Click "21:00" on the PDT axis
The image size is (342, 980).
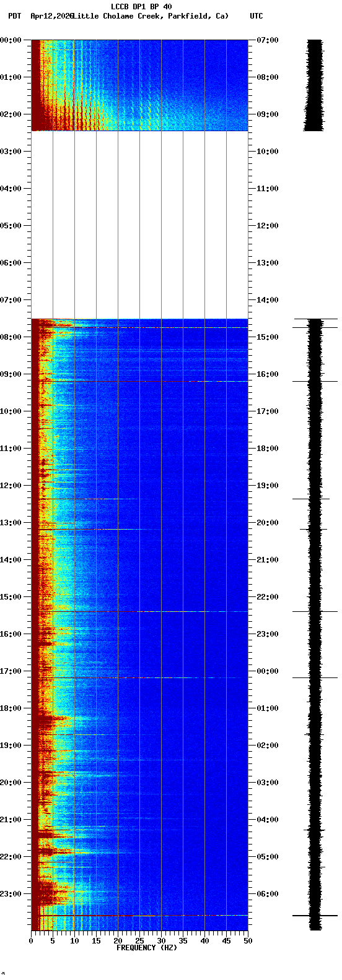(x=10, y=820)
